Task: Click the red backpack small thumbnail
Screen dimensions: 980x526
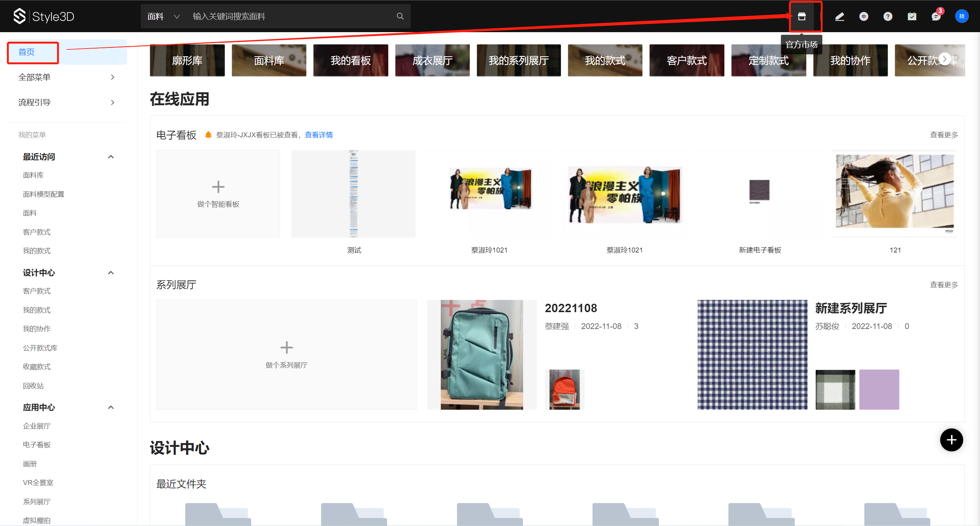Action: 565,389
